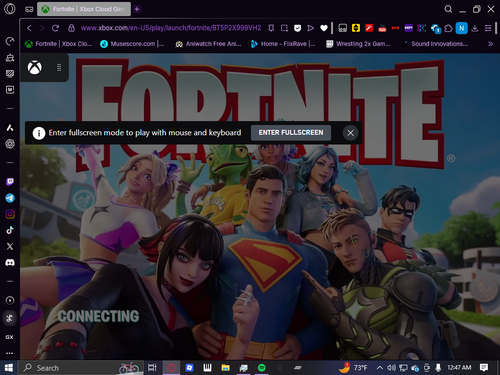This screenshot has height=375, width=500.
Task: Open the purple ESPN extension icon
Action: 409,28
